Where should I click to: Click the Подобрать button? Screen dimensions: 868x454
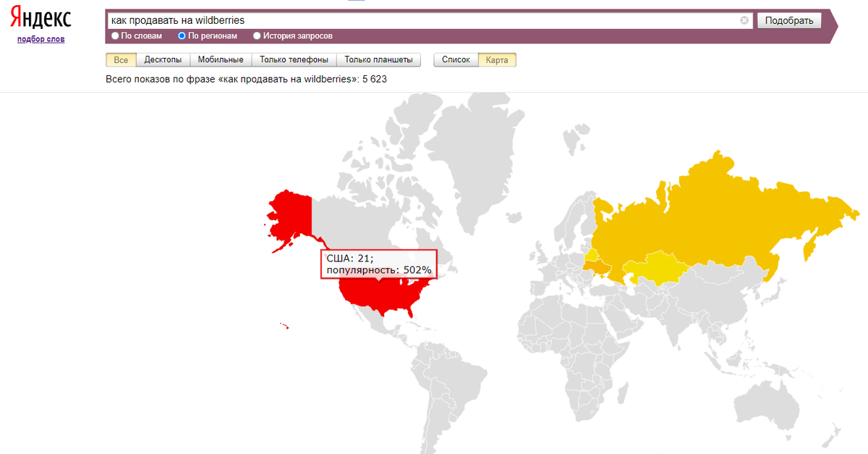[x=789, y=20]
